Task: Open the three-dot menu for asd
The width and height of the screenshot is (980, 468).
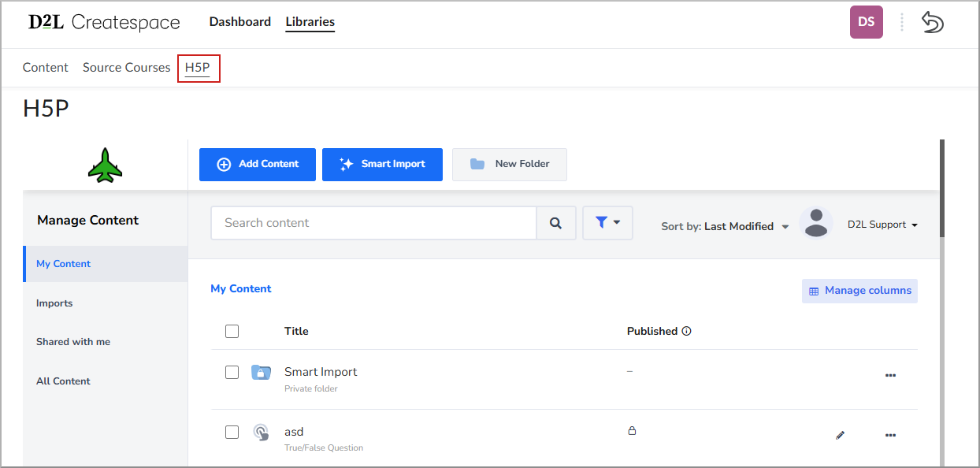Action: point(890,435)
